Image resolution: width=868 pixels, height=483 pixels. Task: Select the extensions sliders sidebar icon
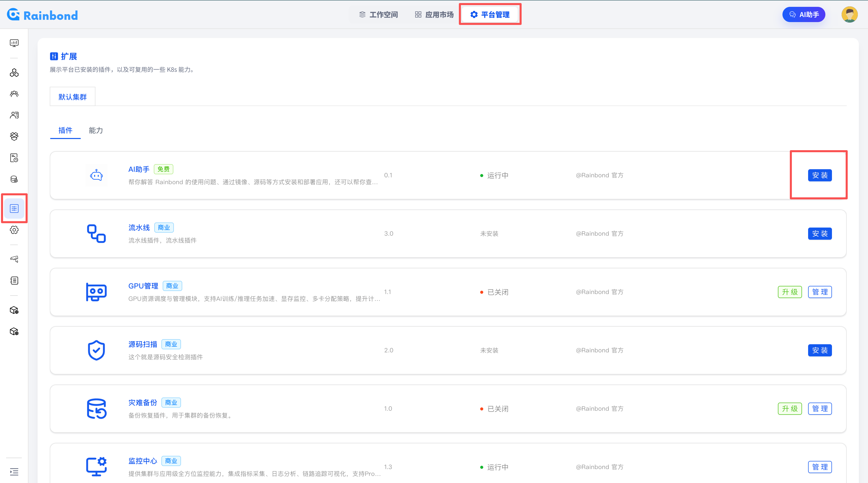coord(14,209)
